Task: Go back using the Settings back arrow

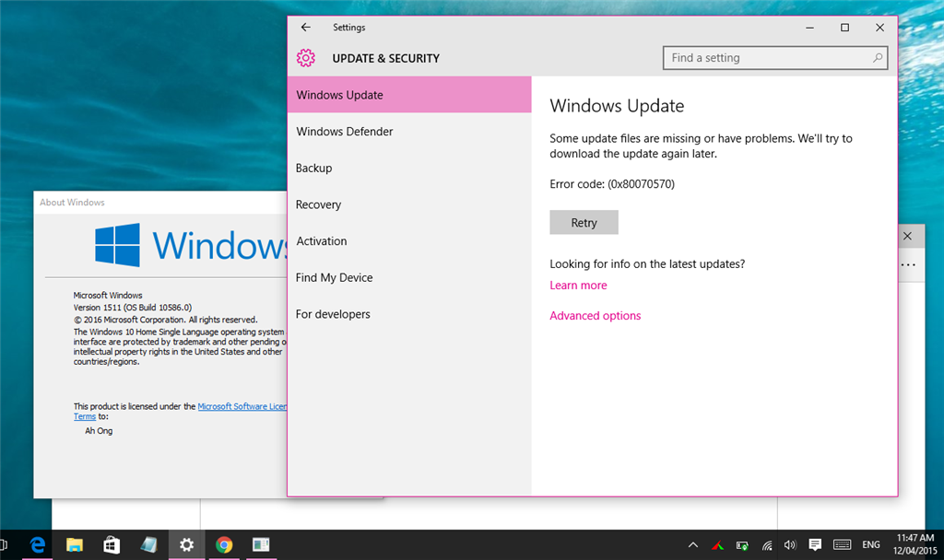Action: click(306, 27)
